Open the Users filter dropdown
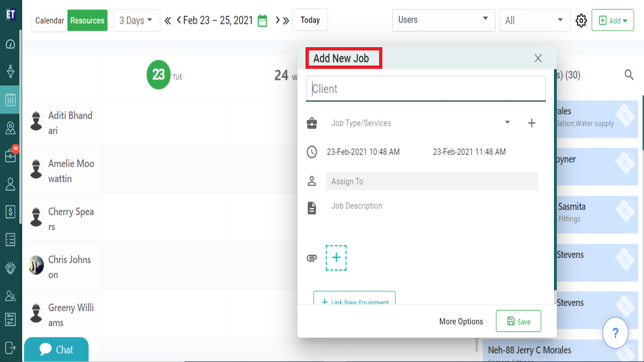This screenshot has height=362, width=644. coord(444,20)
